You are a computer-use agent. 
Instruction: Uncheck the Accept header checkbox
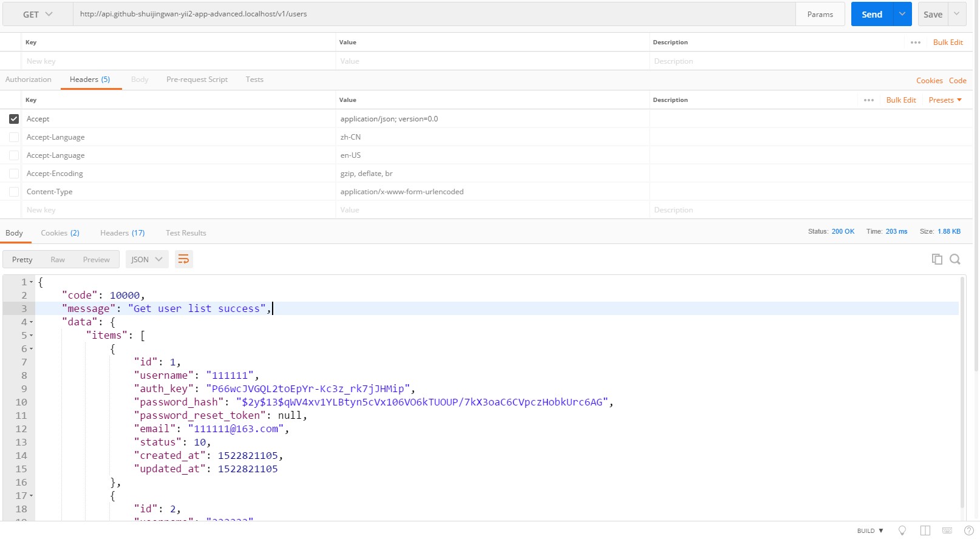click(x=14, y=119)
